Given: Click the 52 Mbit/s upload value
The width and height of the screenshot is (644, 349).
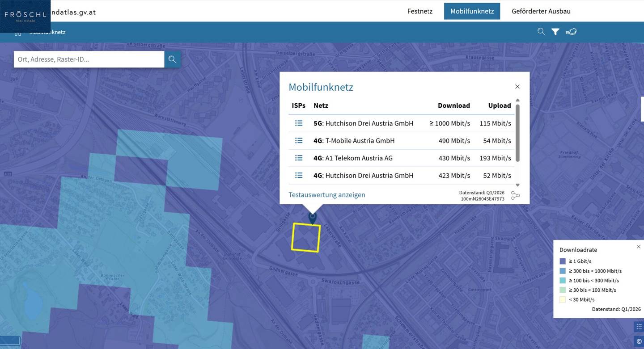Looking at the screenshot, I should click(x=497, y=176).
